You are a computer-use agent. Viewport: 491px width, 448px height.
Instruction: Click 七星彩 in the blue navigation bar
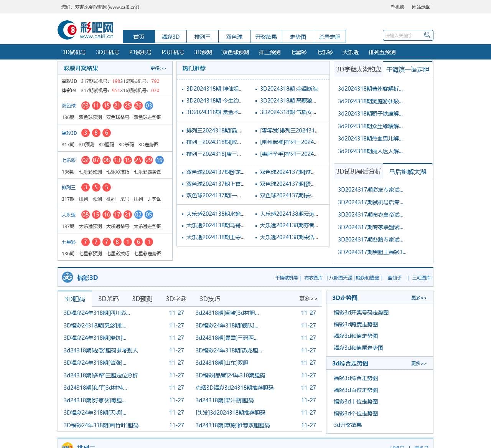298,52
